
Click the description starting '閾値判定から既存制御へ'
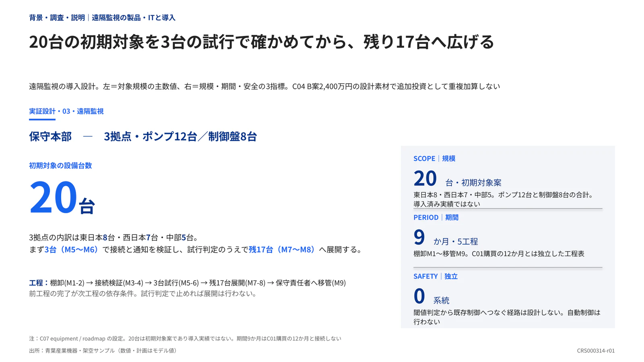point(507,317)
